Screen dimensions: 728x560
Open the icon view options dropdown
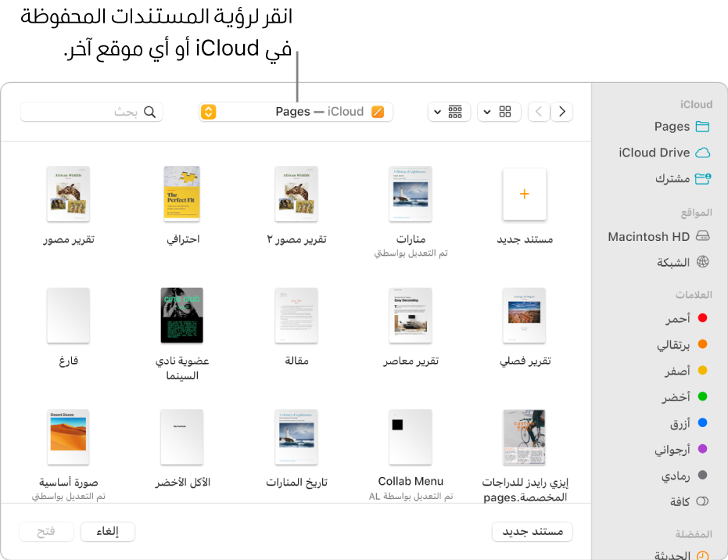499,112
